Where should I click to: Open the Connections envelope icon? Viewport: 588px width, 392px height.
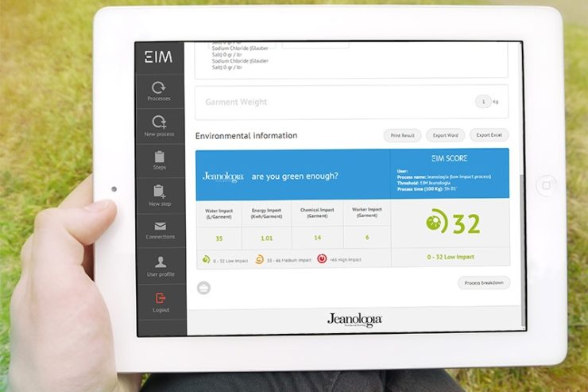[x=161, y=226]
